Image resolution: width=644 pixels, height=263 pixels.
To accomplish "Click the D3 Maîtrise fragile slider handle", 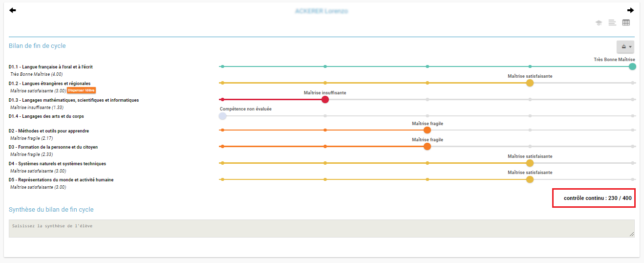I will [x=427, y=147].
